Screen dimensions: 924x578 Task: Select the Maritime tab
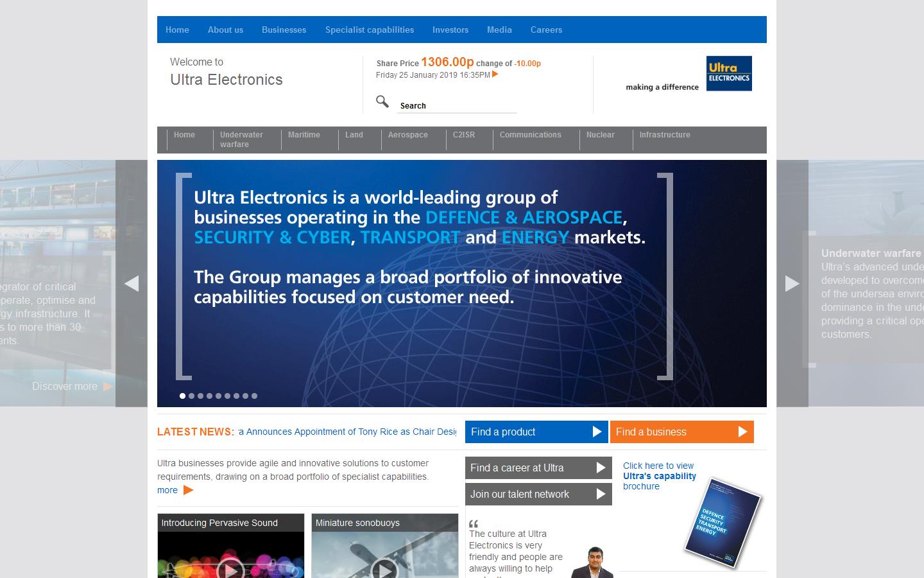(x=304, y=135)
